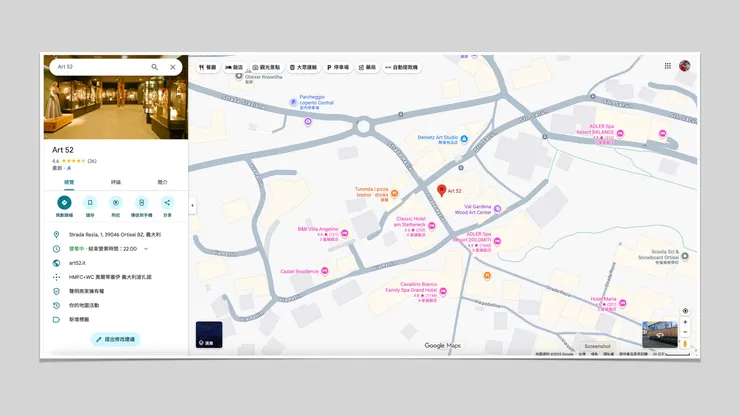The height and width of the screenshot is (416, 740).
Task: Zoom in with the plus button
Action: (685, 322)
